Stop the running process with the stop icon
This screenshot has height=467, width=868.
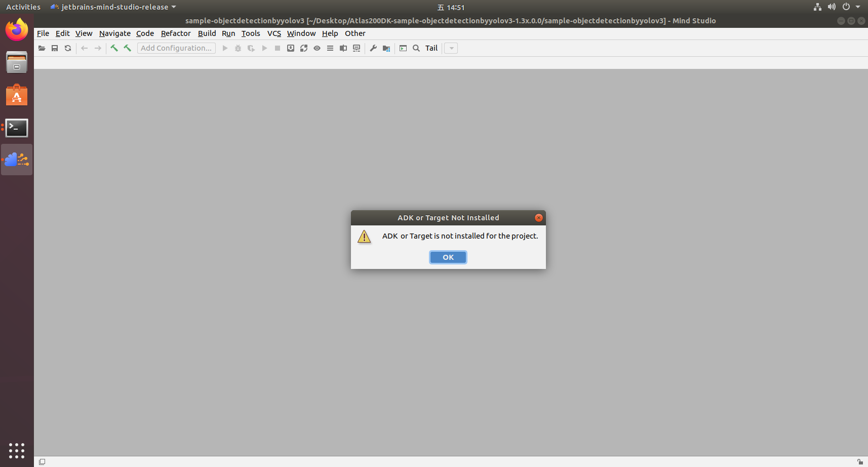click(x=277, y=48)
